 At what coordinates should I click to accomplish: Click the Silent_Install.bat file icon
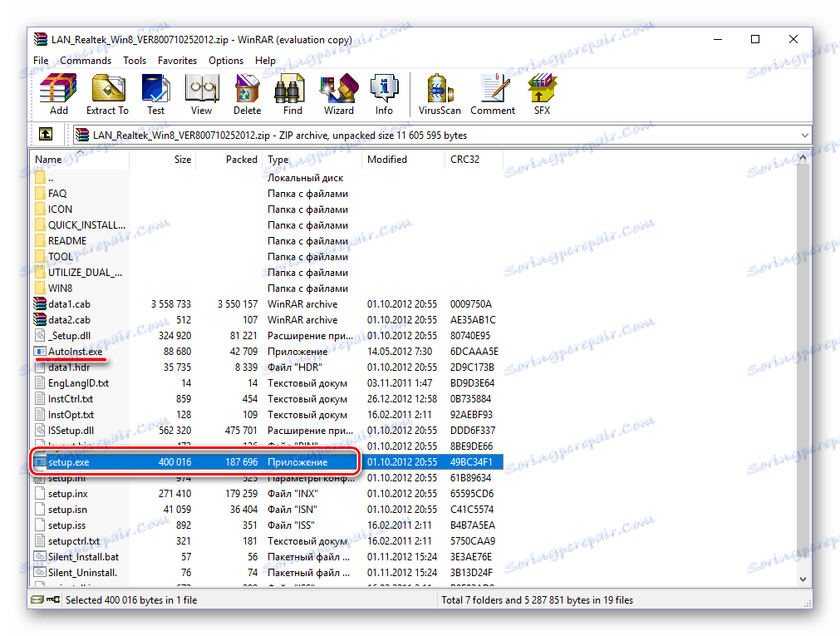(x=40, y=557)
